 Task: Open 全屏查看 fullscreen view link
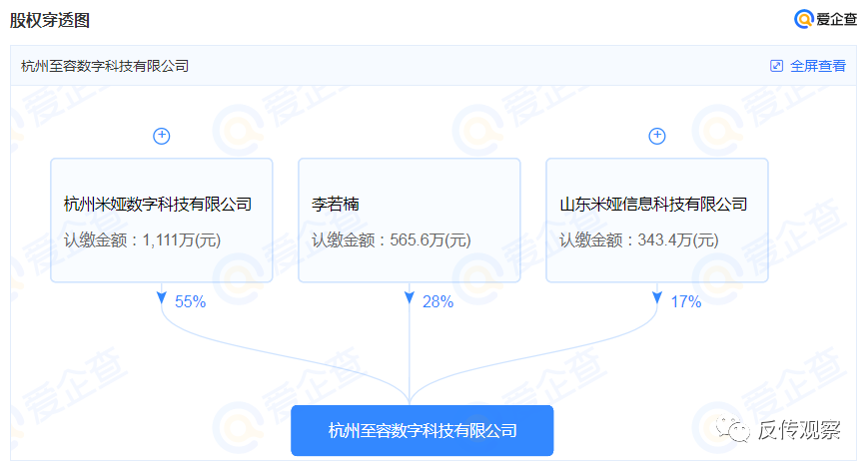pyautogui.click(x=818, y=66)
